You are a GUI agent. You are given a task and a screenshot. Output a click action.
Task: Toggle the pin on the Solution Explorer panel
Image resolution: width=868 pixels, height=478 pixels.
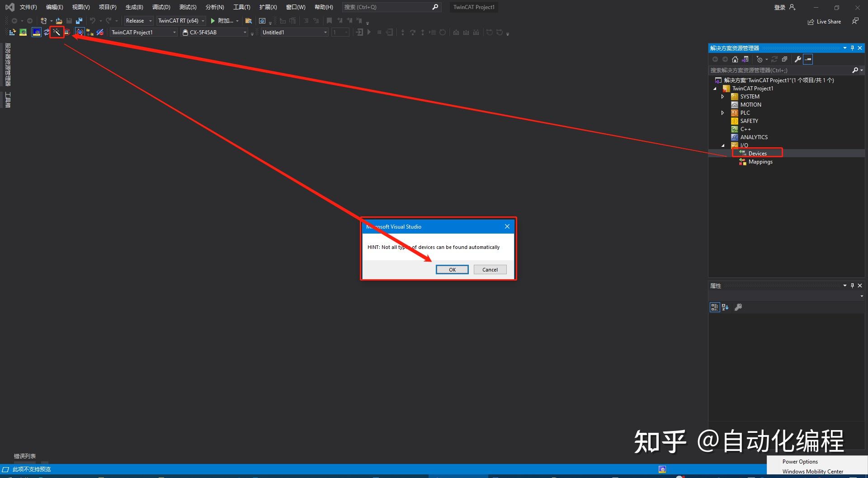point(852,48)
